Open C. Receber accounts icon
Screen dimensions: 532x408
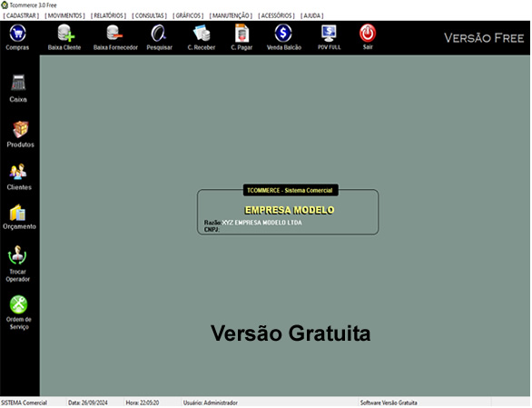pyautogui.click(x=202, y=34)
